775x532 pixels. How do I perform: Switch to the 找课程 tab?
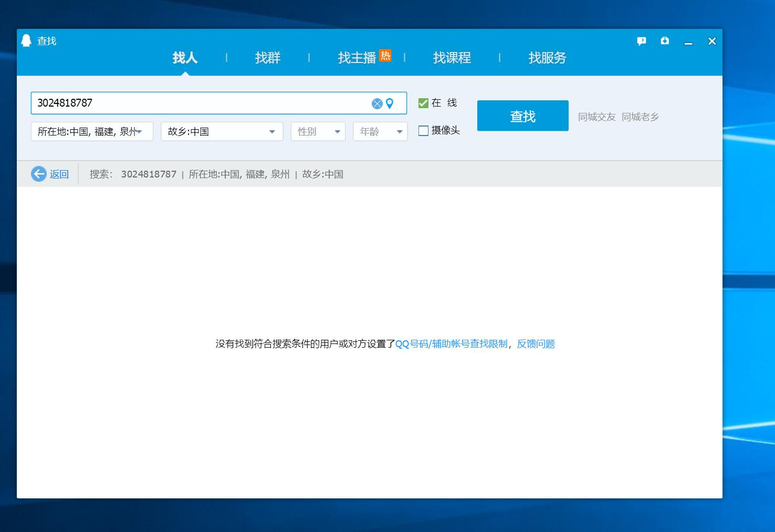pos(452,58)
